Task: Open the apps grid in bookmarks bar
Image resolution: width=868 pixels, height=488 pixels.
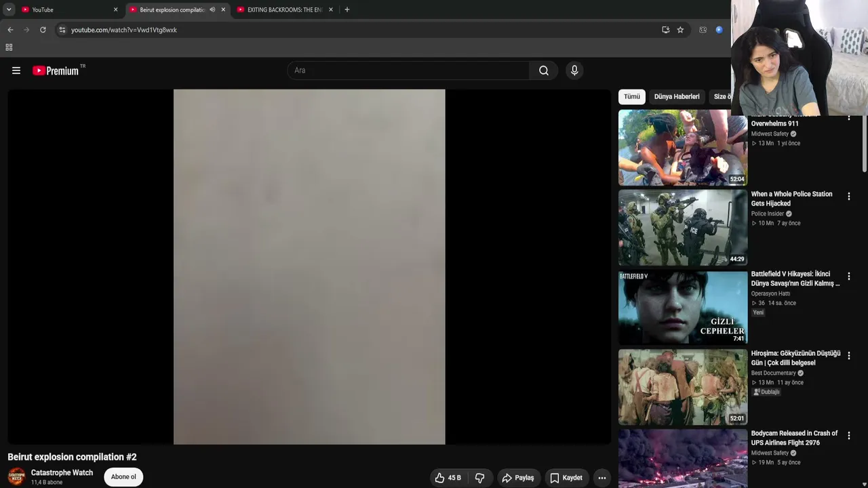Action: click(x=9, y=47)
